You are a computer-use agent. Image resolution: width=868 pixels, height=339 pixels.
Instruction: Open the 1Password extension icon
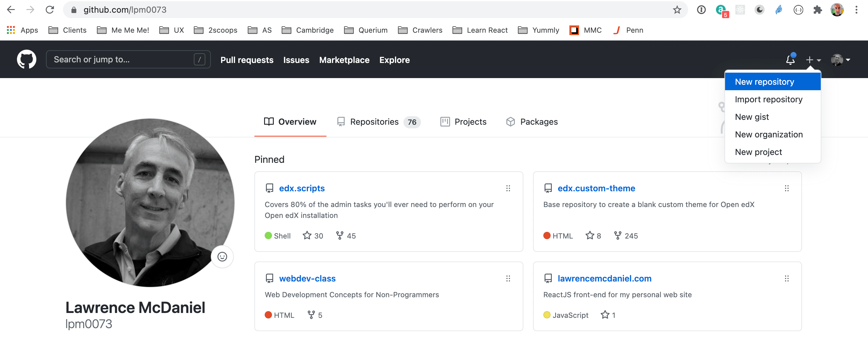(x=701, y=10)
